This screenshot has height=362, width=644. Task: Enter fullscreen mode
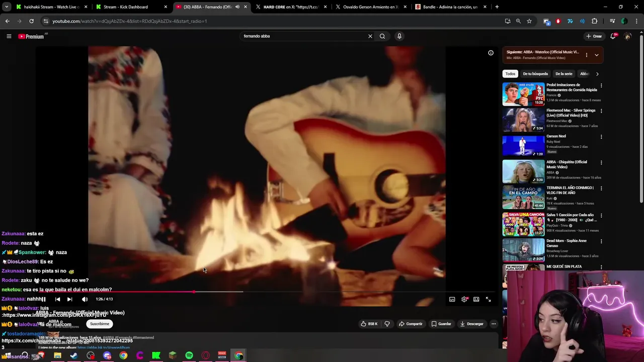[x=488, y=299]
